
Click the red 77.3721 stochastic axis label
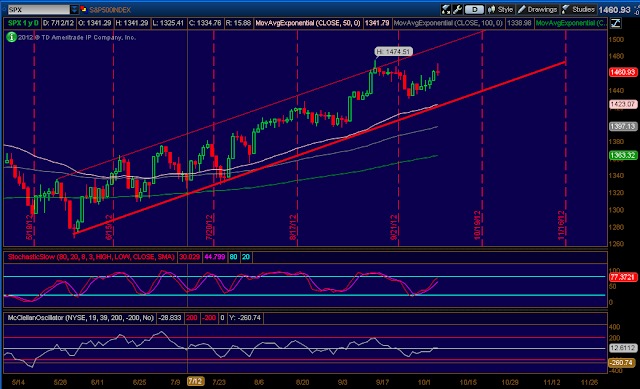[622, 277]
